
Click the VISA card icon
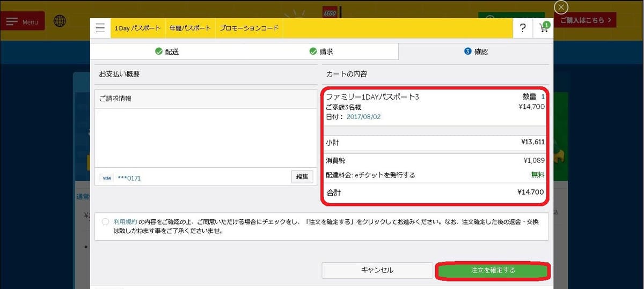click(106, 178)
